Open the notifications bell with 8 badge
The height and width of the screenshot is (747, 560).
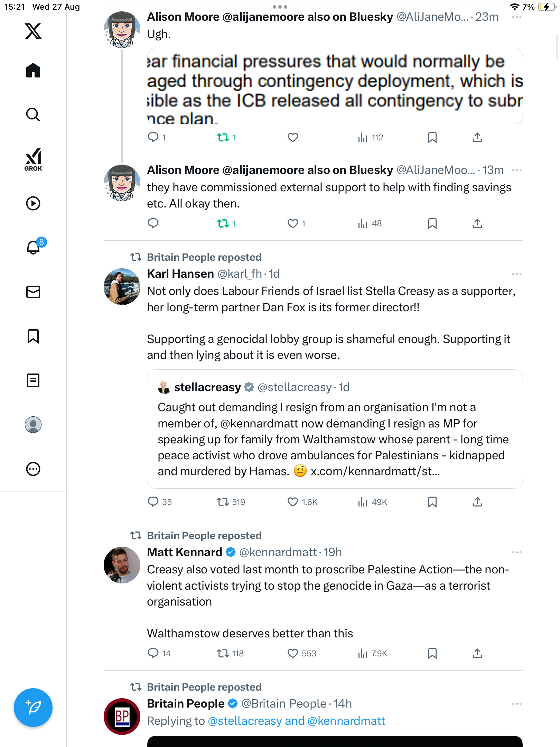pos(34,247)
